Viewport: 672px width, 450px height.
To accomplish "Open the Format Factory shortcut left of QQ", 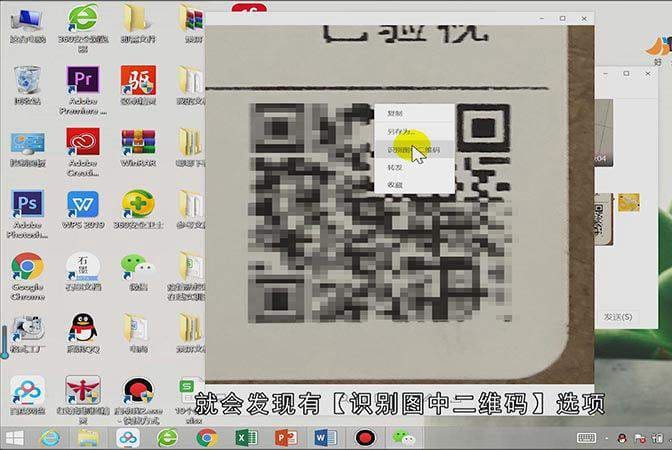I will [x=27, y=333].
